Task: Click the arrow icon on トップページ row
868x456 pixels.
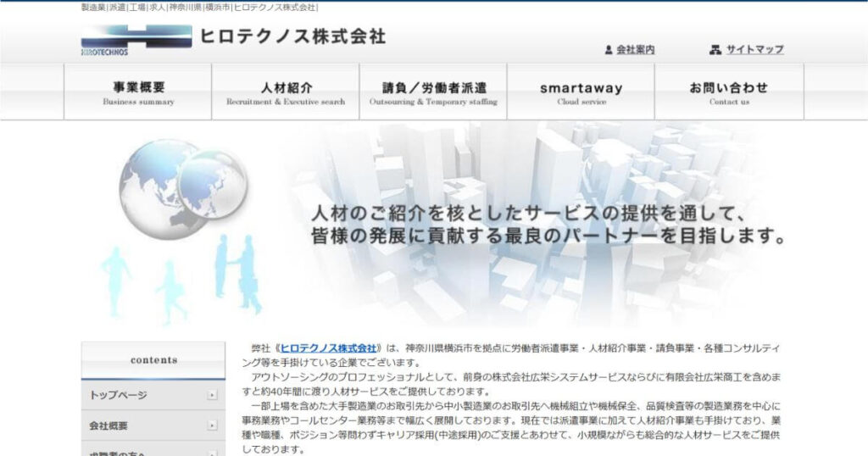Action: pyautogui.click(x=212, y=395)
